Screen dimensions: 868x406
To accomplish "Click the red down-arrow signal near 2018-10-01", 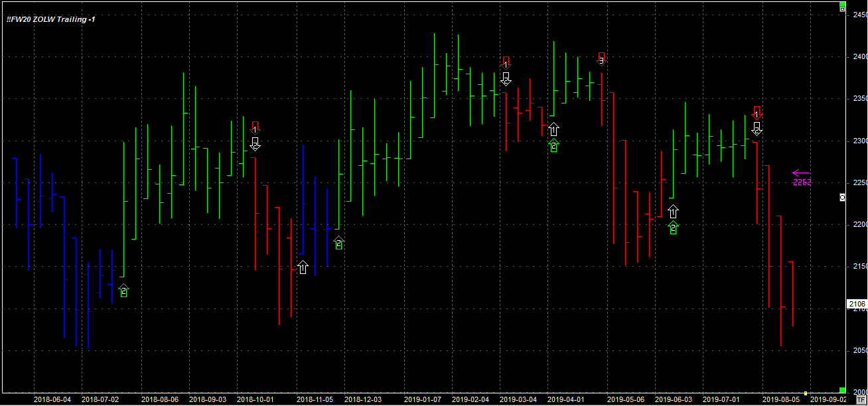I will coord(255,127).
